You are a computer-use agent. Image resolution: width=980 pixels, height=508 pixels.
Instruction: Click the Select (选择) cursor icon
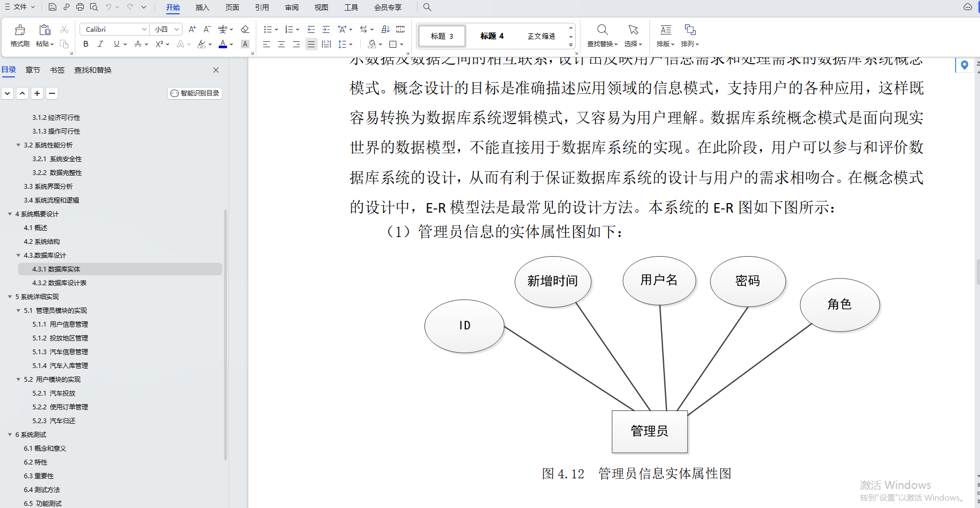click(x=633, y=30)
